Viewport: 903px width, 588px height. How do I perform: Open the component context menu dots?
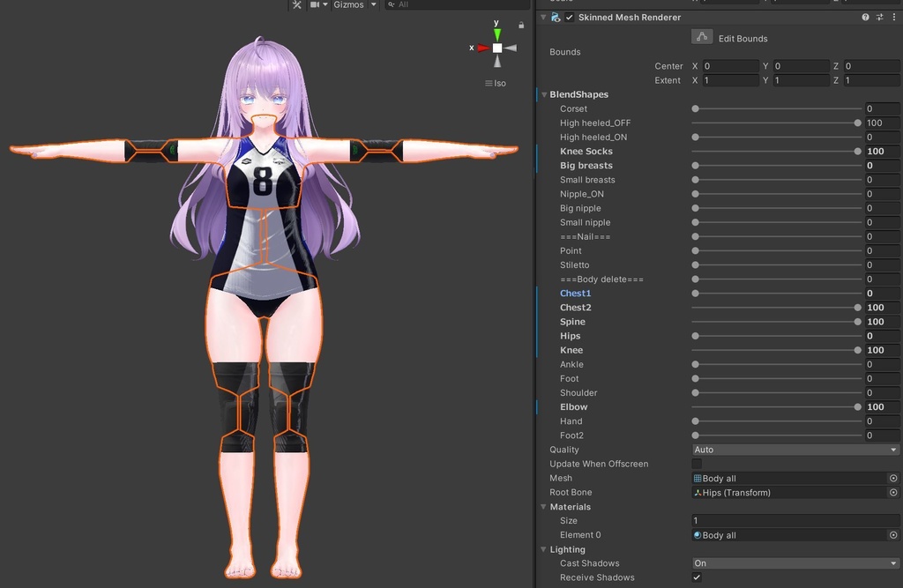tap(894, 18)
